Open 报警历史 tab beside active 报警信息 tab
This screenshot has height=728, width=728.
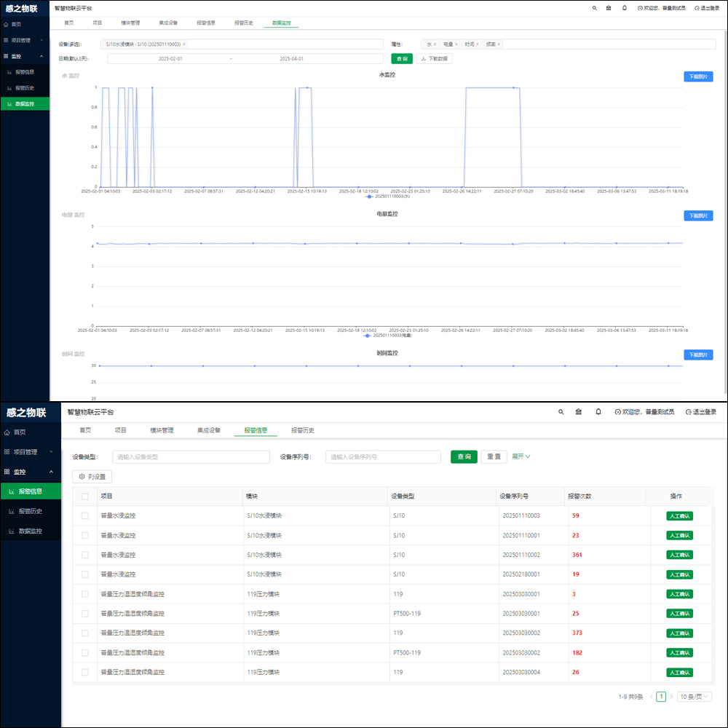[303, 430]
